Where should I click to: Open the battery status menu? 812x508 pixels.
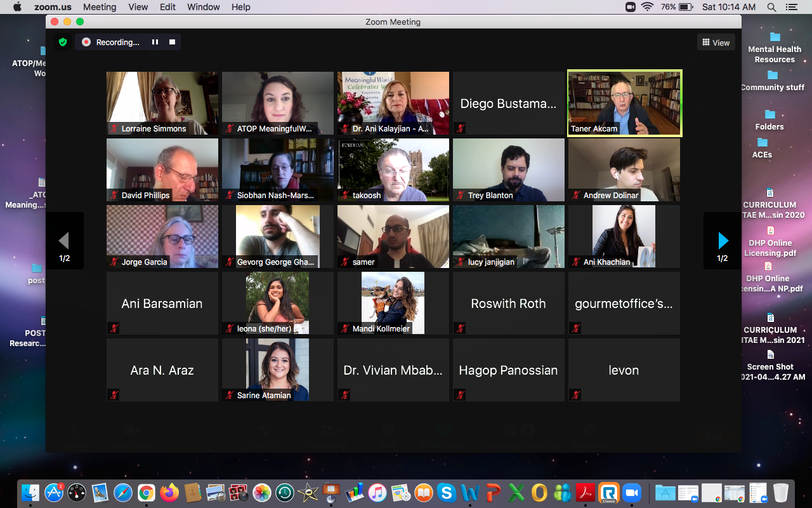(x=686, y=7)
